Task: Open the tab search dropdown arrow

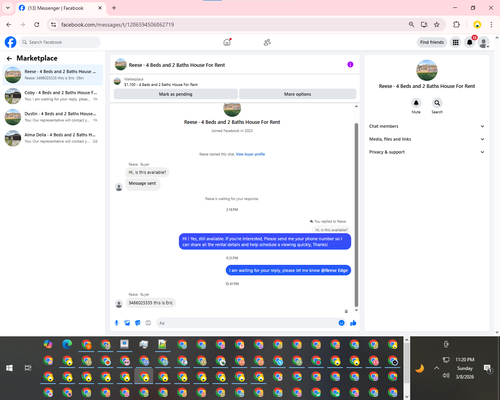Action: click(x=8, y=8)
